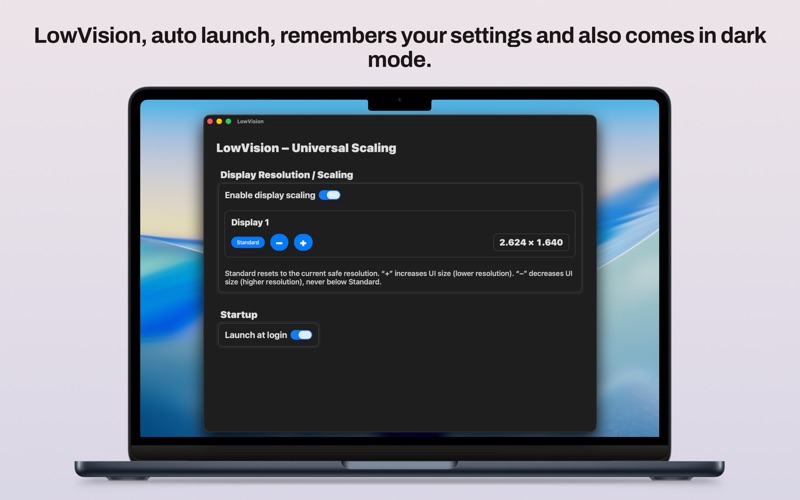Click the Startup section heading
Image resolution: width=800 pixels, height=500 pixels.
point(238,314)
